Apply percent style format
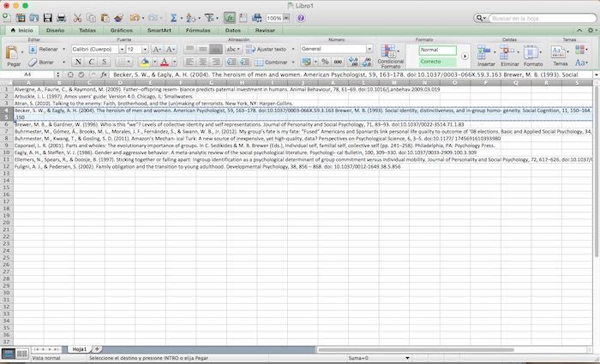The height and width of the screenshot is (364, 600). pos(325,62)
